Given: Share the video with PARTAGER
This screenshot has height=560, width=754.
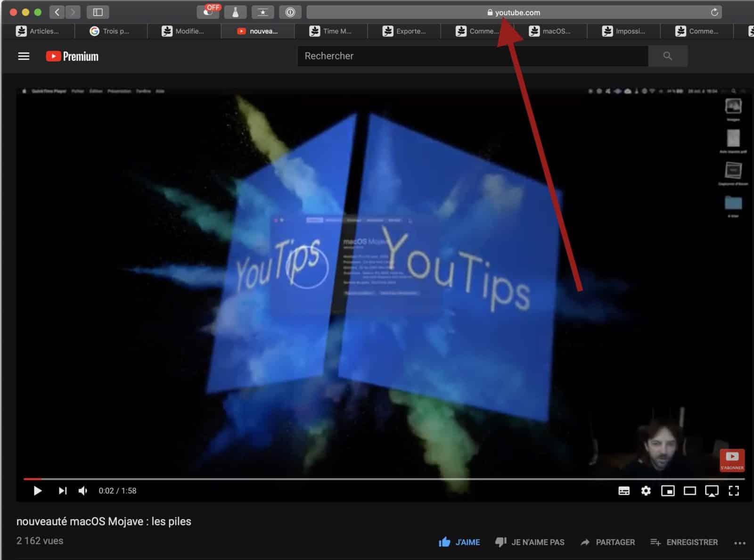Looking at the screenshot, I should click(x=607, y=542).
